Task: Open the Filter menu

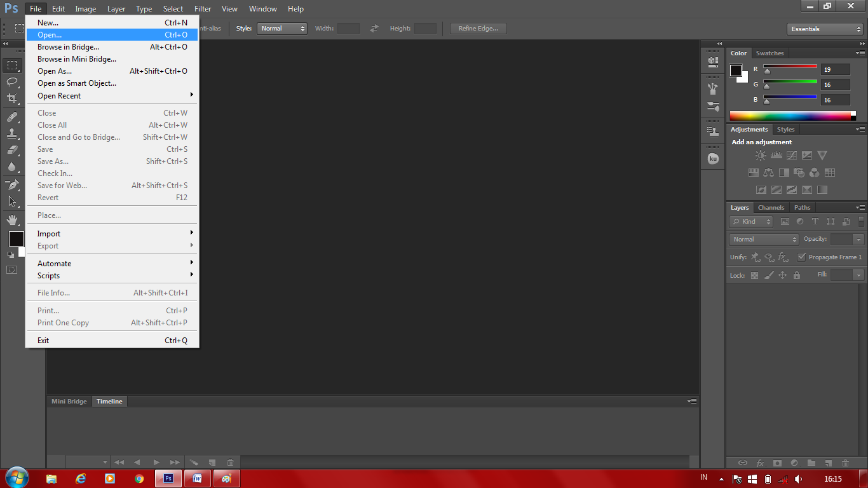Action: click(x=203, y=9)
